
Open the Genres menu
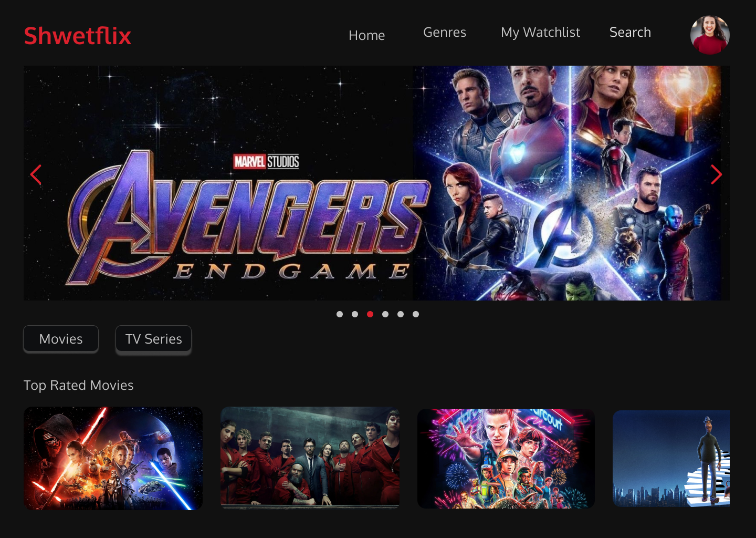point(445,32)
